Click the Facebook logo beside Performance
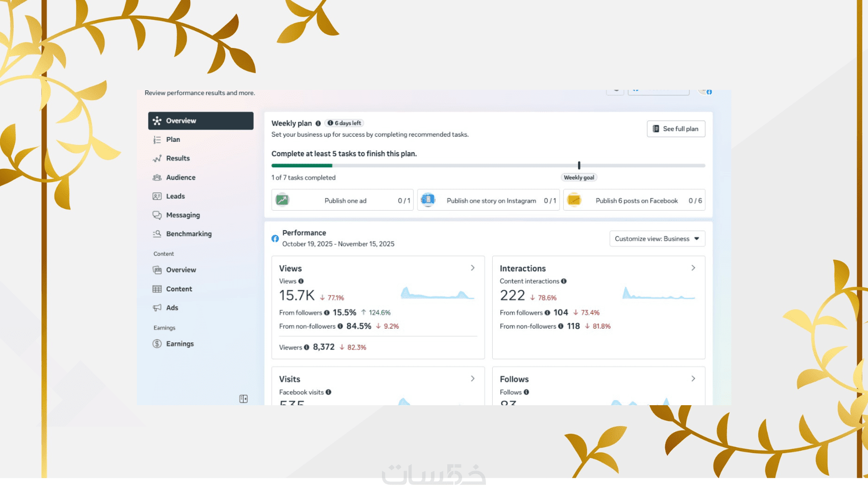Viewport: 868px width, 495px height. 275,238
